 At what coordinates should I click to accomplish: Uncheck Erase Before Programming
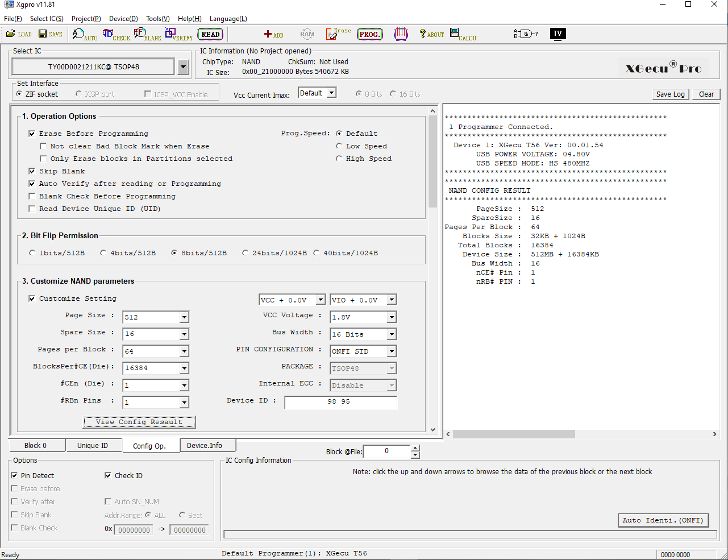coord(32,134)
